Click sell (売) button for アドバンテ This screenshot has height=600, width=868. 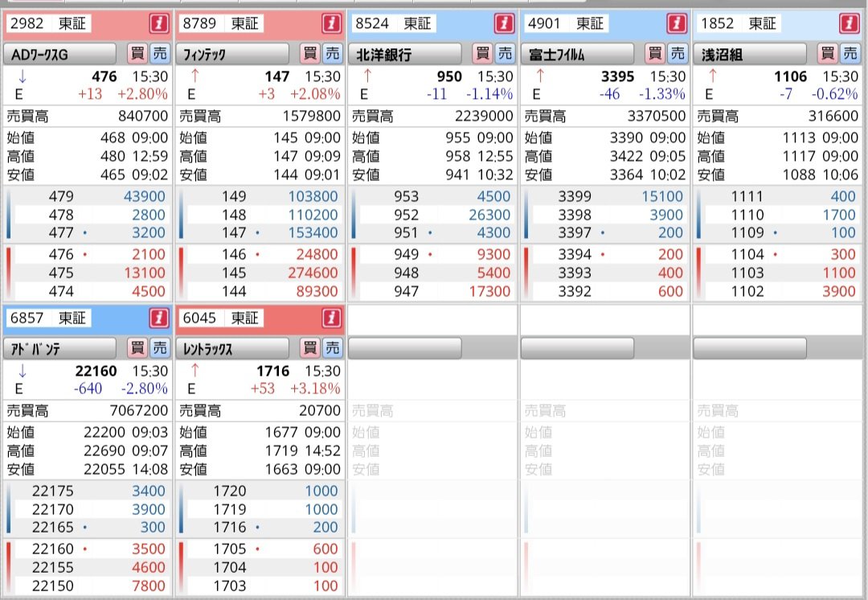coord(160,348)
